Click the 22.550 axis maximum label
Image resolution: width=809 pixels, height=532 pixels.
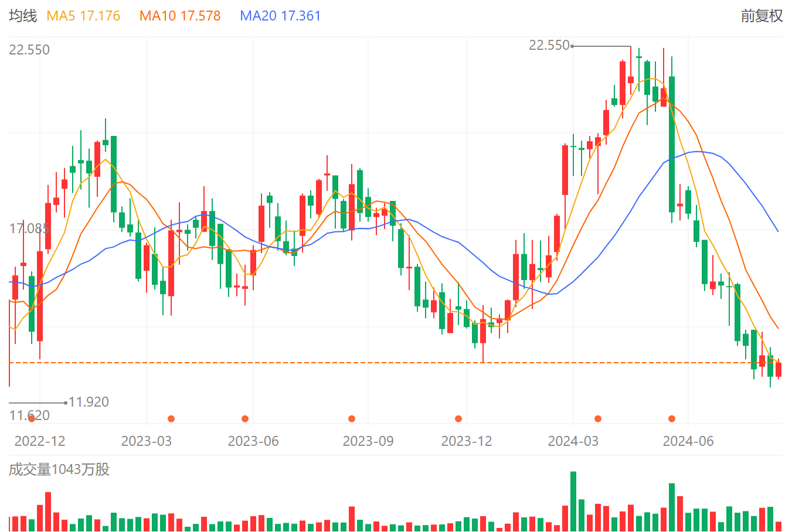tap(29, 50)
